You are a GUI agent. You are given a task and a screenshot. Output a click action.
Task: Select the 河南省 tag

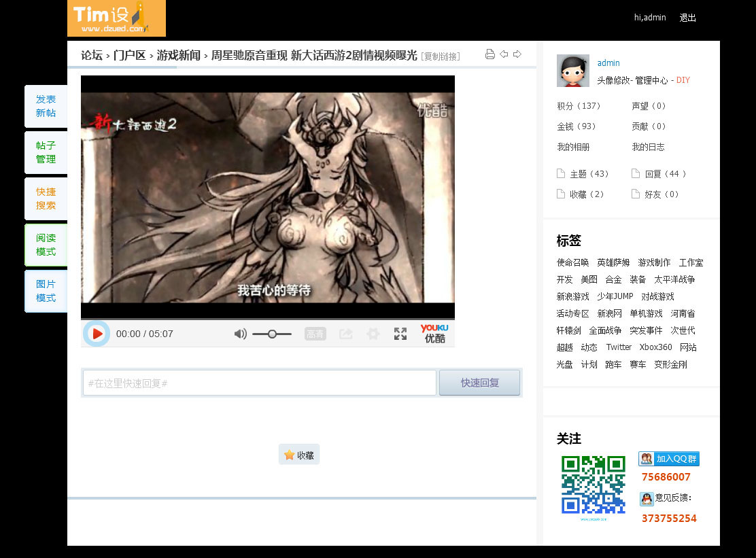(683, 314)
